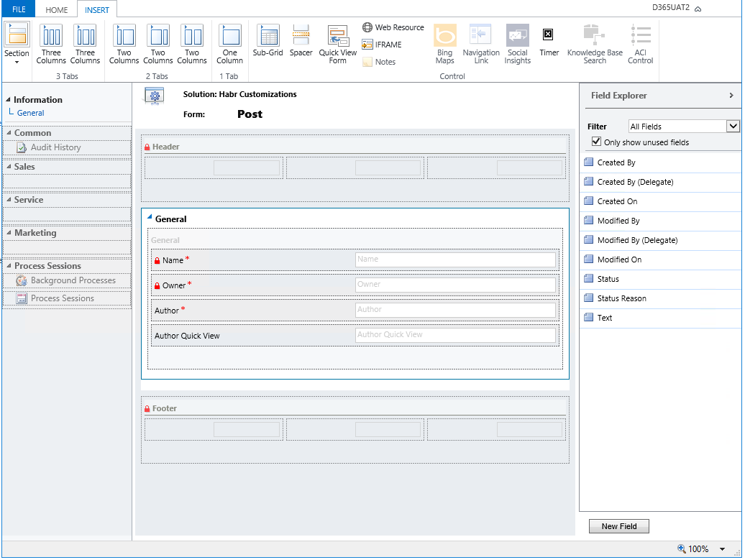This screenshot has width=745, height=560.
Task: Collapse the General section header
Action: [150, 217]
